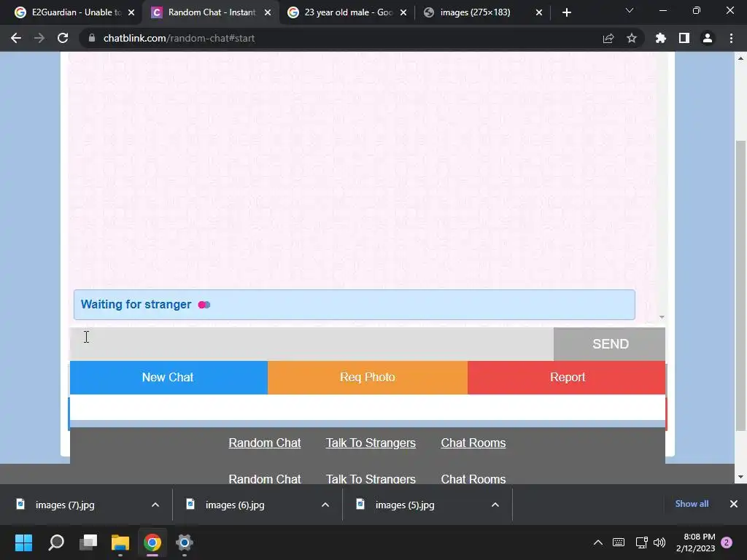
Task: Expand options for images (6).jpg download
Action: pos(325,505)
